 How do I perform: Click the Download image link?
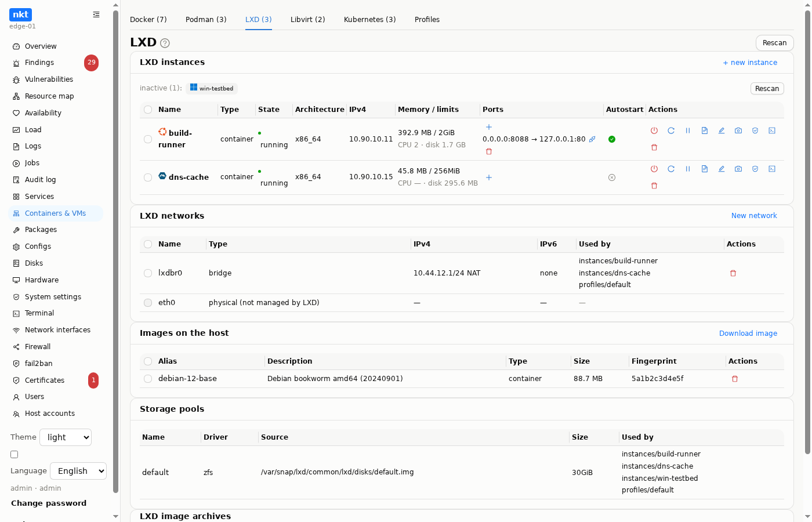[748, 333]
